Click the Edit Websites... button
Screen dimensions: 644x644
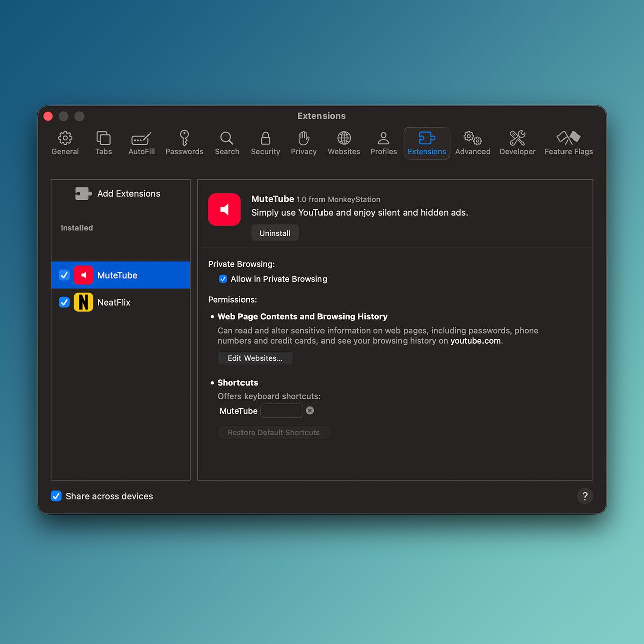(255, 358)
